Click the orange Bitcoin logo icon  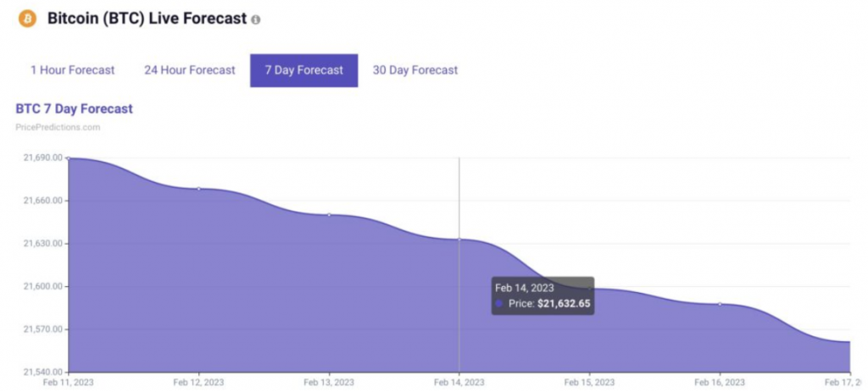pyautogui.click(x=27, y=18)
